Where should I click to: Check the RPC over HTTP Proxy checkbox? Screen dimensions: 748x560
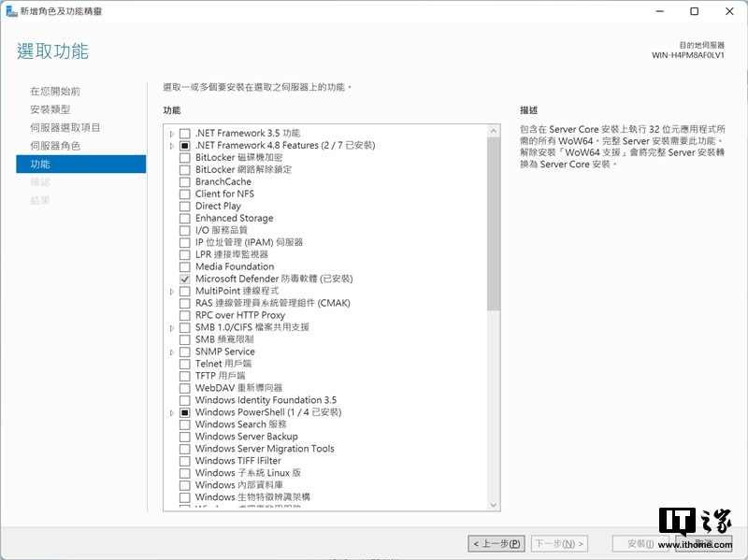184,316
